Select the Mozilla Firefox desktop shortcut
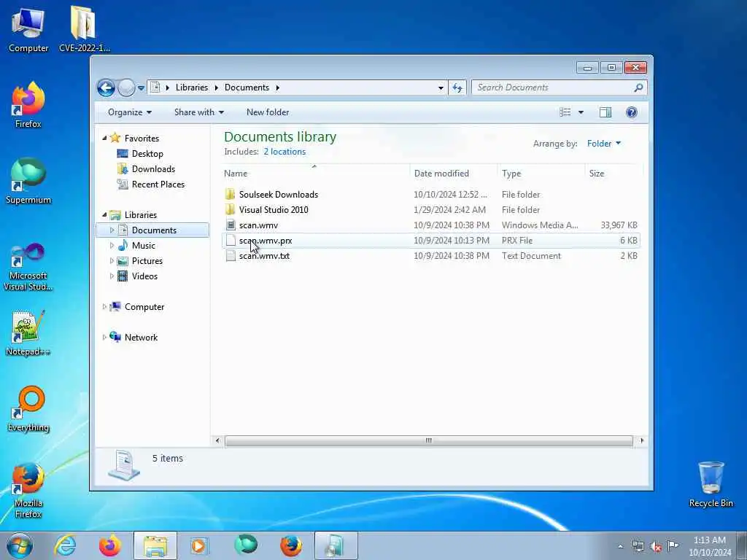This screenshot has height=560, width=747. [28, 491]
